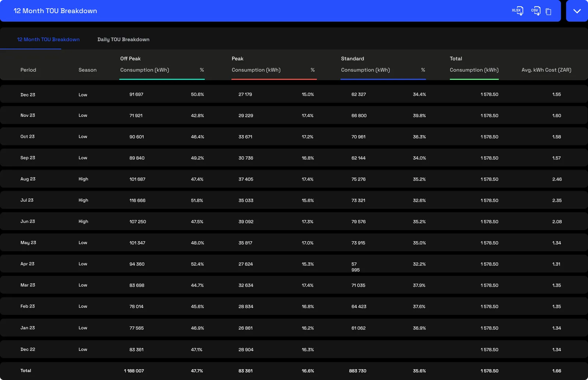Screen dimensions: 588x380
Task: Open the Jul 23 row
Action: 294,200
